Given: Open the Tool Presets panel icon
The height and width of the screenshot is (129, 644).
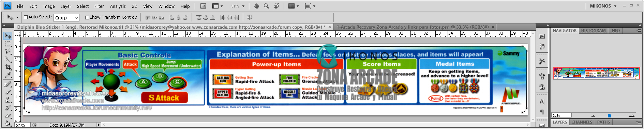Looking at the screenshot, I should pos(542,61).
